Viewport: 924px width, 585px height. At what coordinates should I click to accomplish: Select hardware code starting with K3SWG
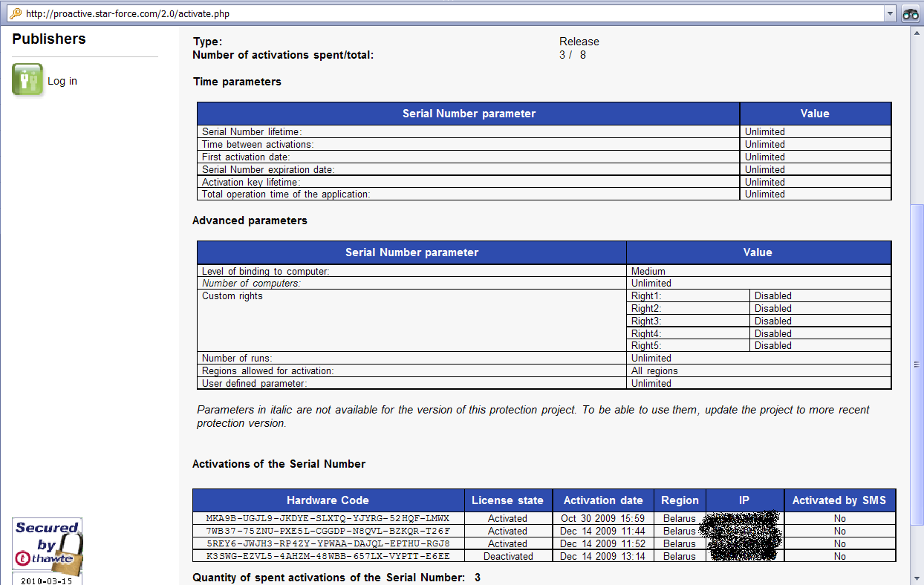point(328,556)
